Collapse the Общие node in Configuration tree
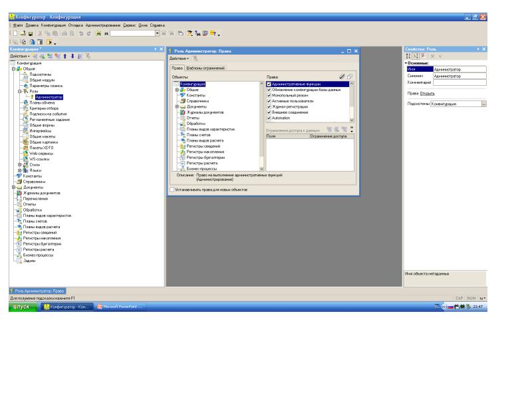 13,68
